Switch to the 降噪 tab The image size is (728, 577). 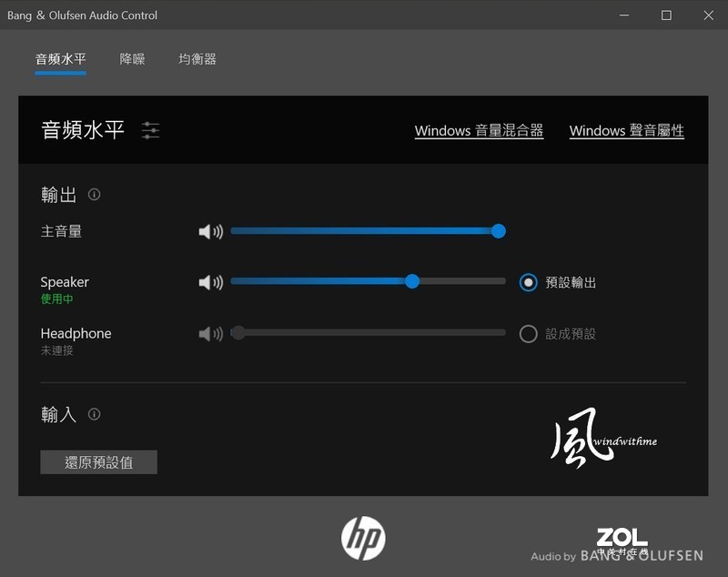pos(134,58)
